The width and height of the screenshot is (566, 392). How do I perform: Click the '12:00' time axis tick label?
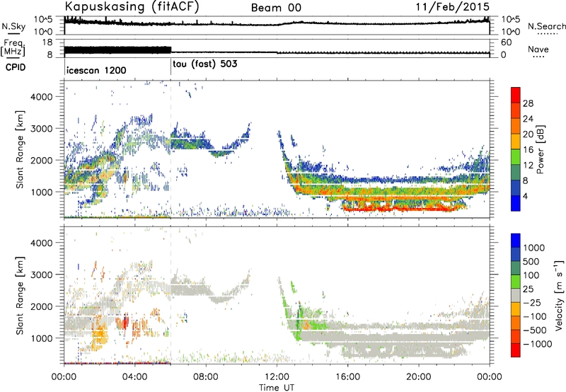tap(277, 377)
